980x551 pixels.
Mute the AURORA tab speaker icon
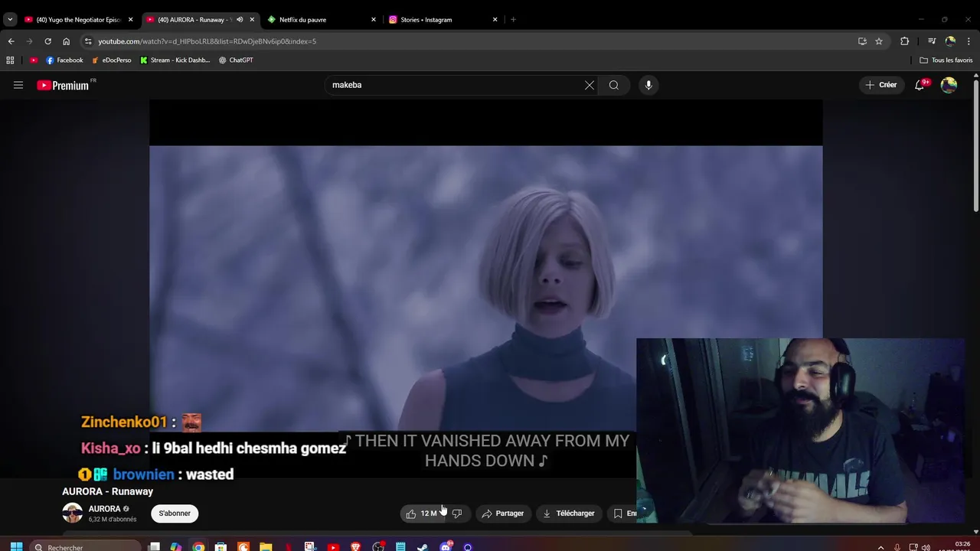(x=240, y=20)
